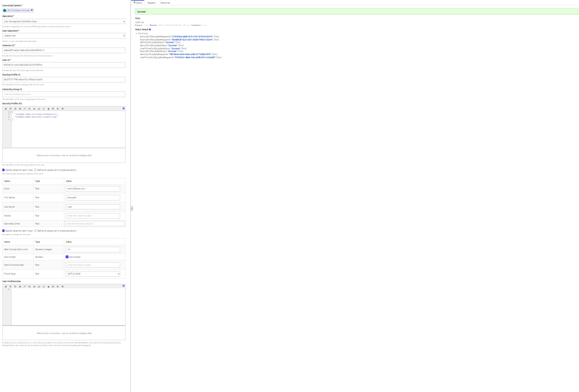Click the Desk Phone Number field
The image size is (579, 392).
93,265
